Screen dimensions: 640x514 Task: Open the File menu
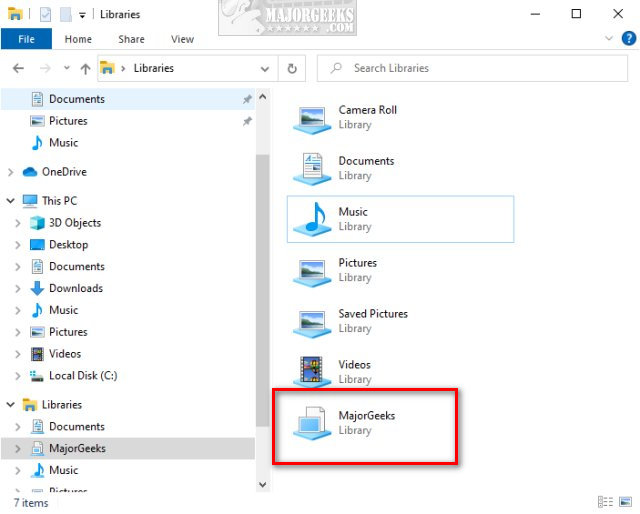[x=27, y=39]
